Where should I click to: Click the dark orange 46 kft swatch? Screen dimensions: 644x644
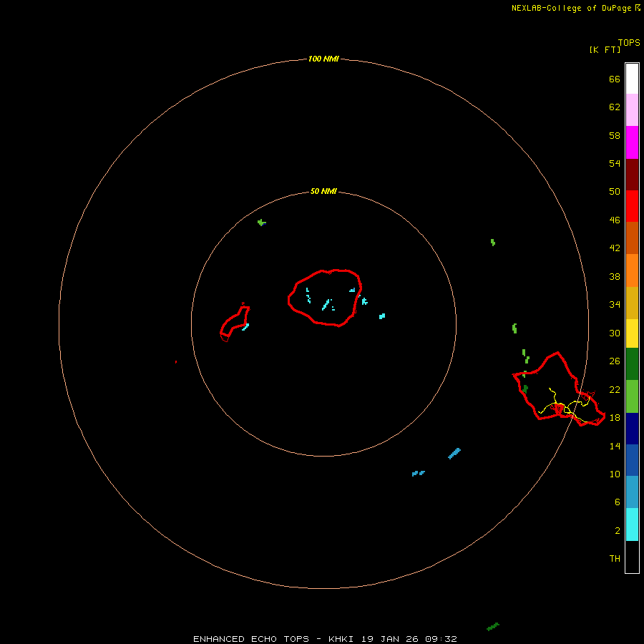click(632, 238)
